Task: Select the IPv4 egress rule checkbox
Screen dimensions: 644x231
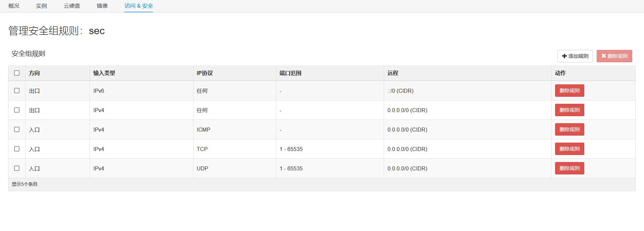Action: tap(17, 110)
